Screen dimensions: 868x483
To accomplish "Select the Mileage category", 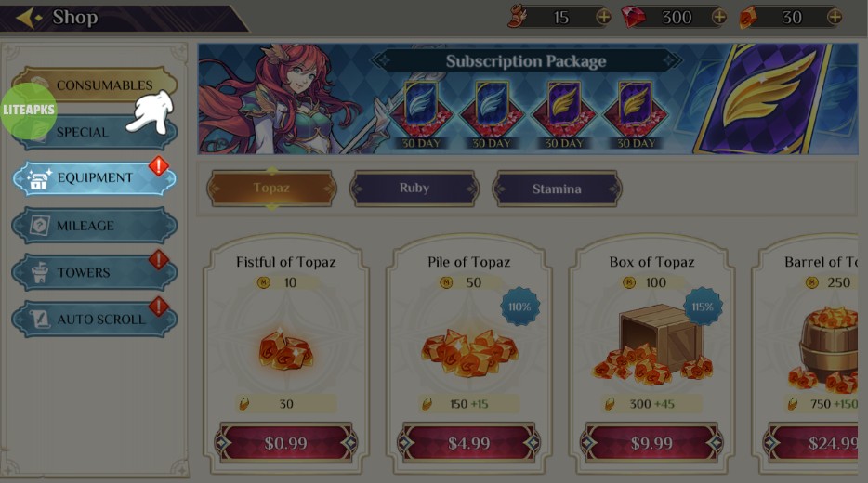I will [x=95, y=226].
